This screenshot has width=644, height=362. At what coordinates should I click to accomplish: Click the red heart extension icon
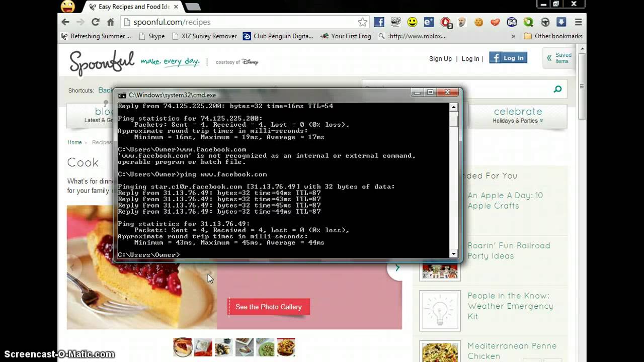click(x=495, y=22)
